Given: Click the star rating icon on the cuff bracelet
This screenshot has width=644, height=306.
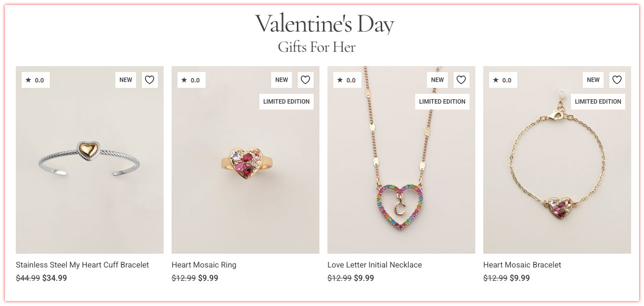Looking at the screenshot, I should (x=30, y=79).
